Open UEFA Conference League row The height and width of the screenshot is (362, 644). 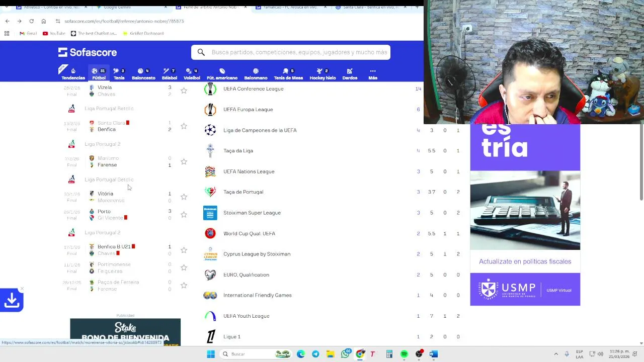tap(253, 89)
